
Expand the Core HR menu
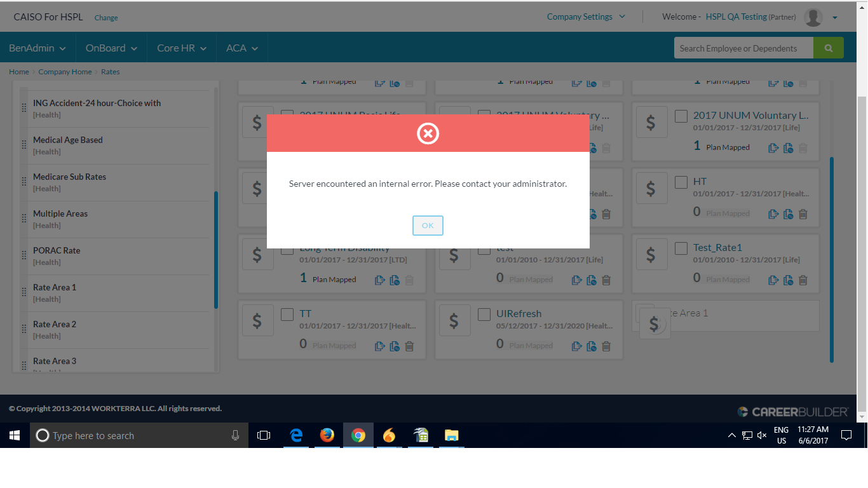tap(182, 48)
